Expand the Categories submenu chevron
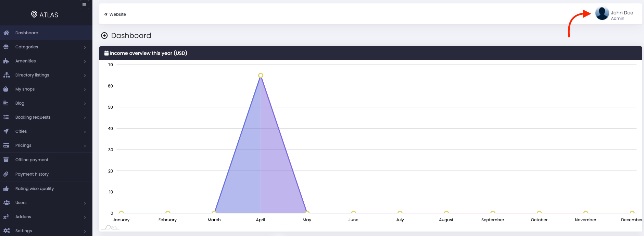644x236 pixels. pos(85,47)
